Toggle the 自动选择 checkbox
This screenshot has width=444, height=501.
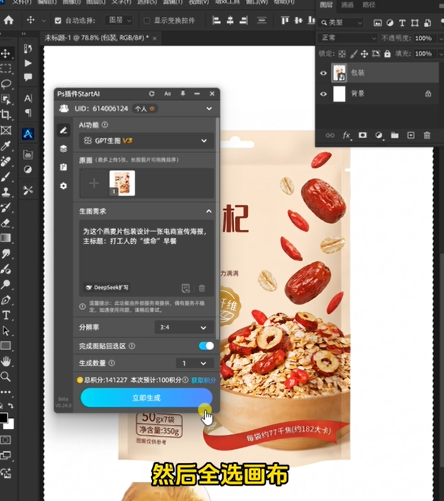tap(58, 21)
